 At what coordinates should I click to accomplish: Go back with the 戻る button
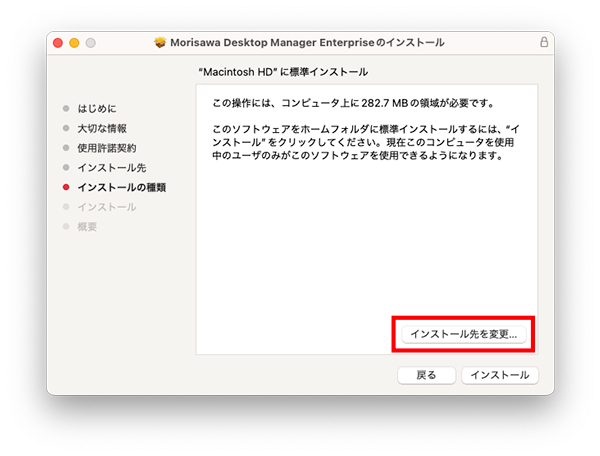pos(426,375)
